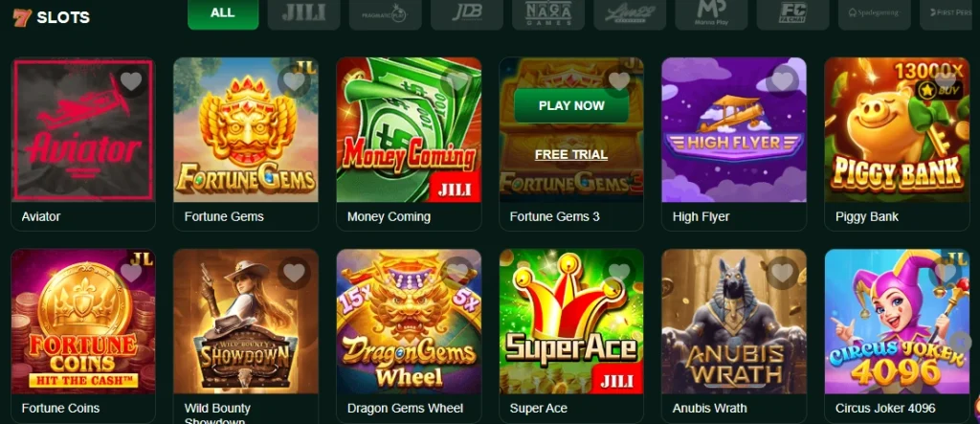Open the Piggy Bank game thumbnail
Image resolution: width=980 pixels, height=424 pixels.
pyautogui.click(x=897, y=130)
